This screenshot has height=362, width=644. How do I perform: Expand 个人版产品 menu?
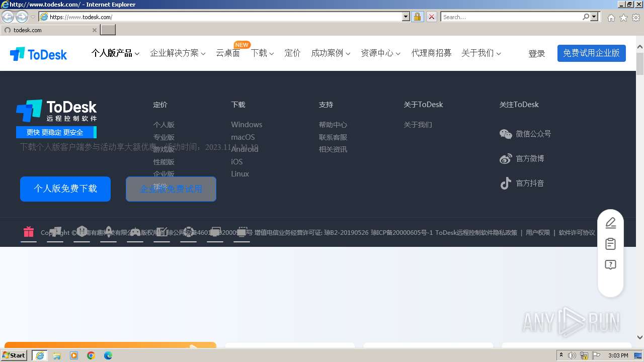pos(115,53)
